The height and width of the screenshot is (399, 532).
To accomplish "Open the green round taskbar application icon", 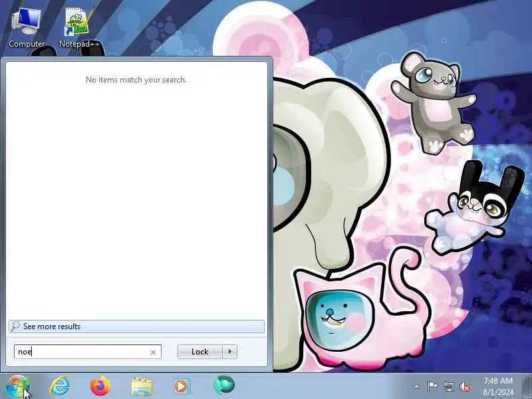I will pos(224,385).
